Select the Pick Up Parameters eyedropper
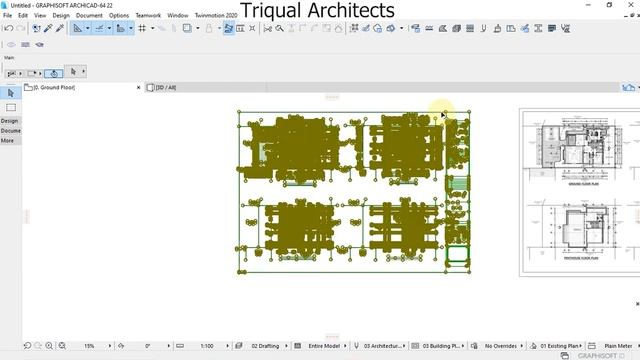Image resolution: width=640 pixels, height=360 pixels. pos(48,28)
